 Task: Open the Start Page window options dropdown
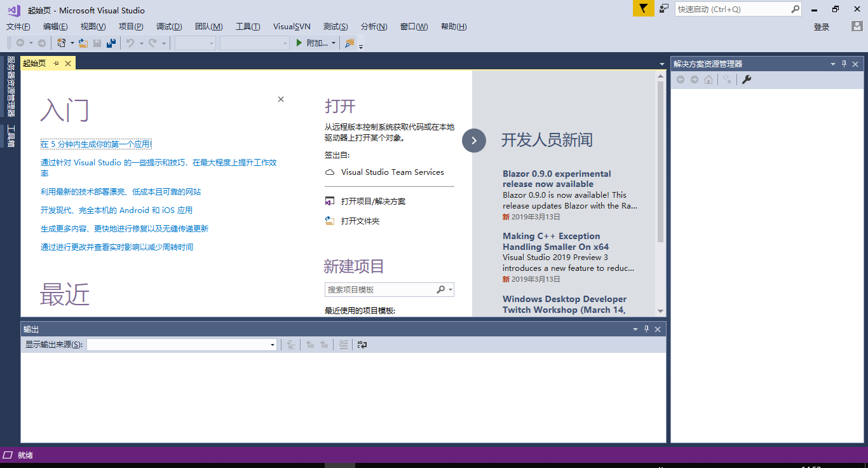661,64
